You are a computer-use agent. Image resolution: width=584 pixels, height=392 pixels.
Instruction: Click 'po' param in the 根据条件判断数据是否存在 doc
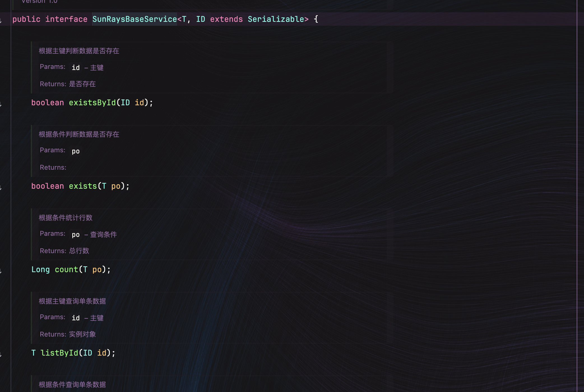(x=76, y=151)
